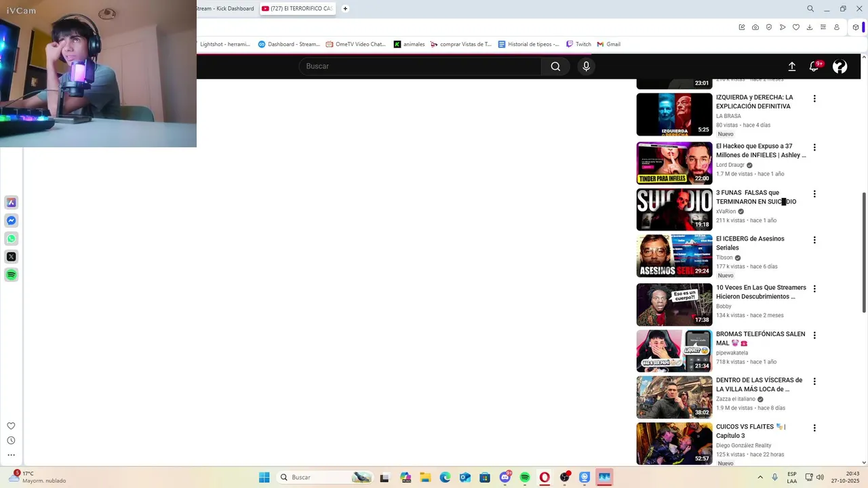Viewport: 868px width, 488px height.
Task: Open animales bookmark
Action: 410,44
